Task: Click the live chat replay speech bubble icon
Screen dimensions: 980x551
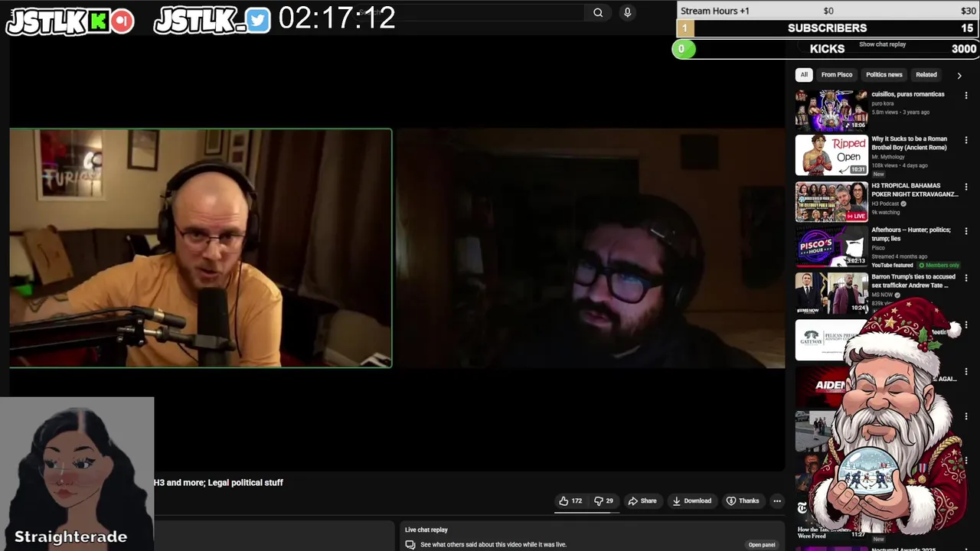Action: point(410,545)
